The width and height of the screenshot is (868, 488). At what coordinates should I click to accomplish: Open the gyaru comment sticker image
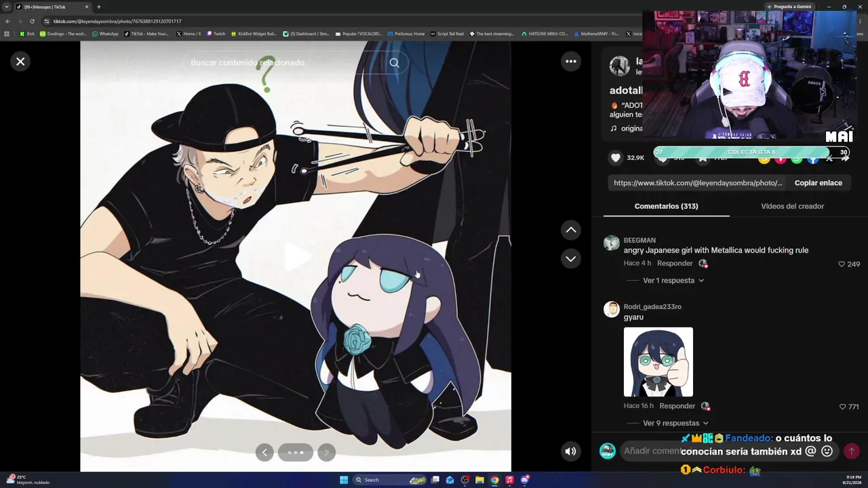coord(658,362)
